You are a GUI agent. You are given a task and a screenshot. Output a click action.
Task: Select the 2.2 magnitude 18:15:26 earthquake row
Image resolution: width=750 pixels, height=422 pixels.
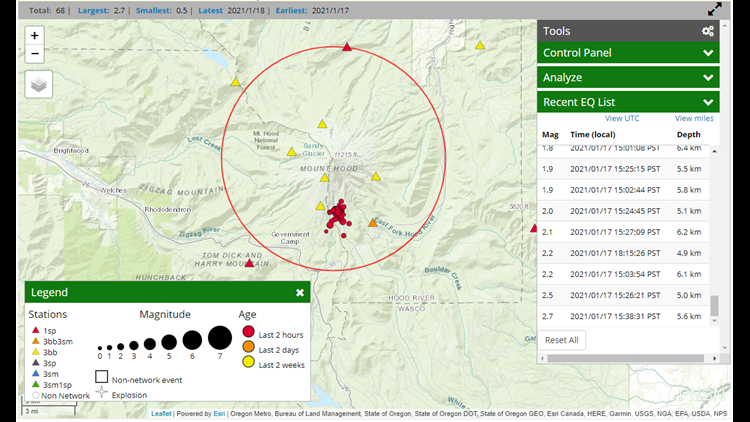623,253
